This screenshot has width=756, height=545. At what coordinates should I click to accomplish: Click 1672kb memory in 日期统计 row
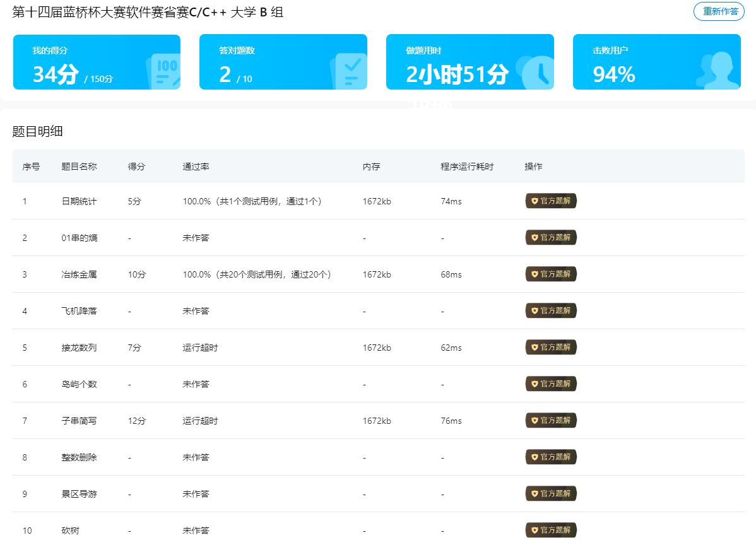377,201
